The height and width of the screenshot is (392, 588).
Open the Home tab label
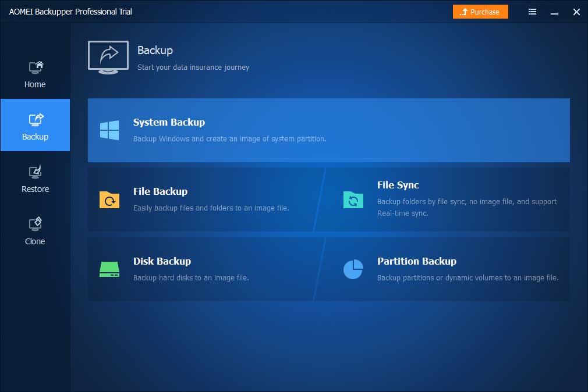pyautogui.click(x=35, y=84)
